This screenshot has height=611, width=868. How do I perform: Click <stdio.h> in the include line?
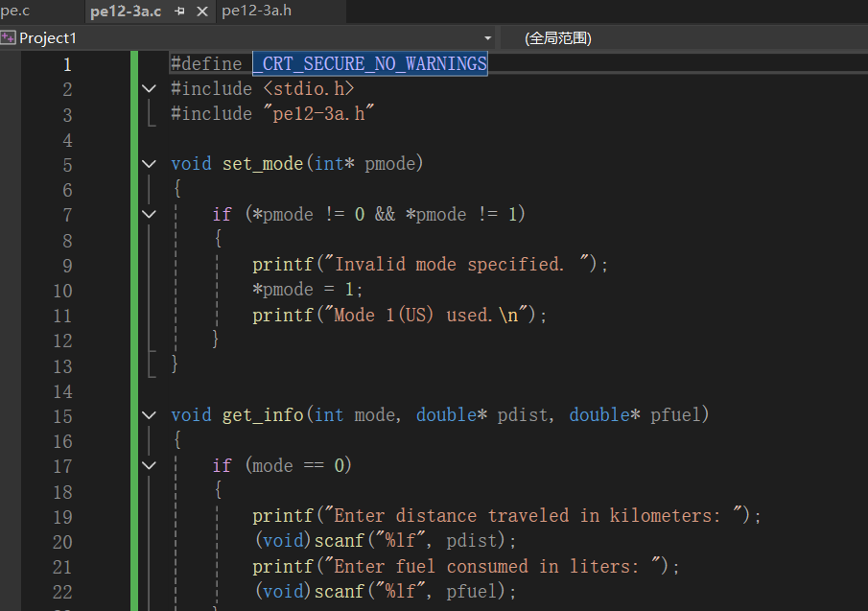[x=308, y=88]
